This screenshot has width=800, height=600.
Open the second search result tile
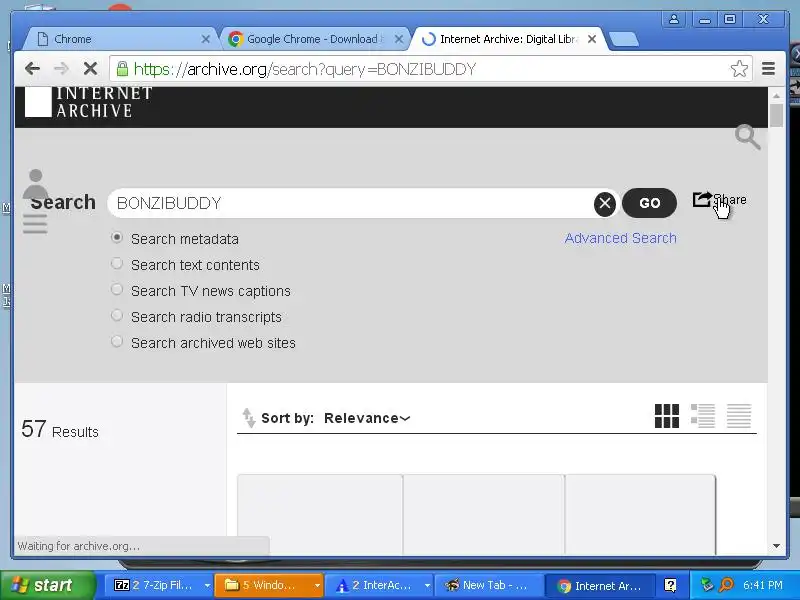tap(484, 514)
